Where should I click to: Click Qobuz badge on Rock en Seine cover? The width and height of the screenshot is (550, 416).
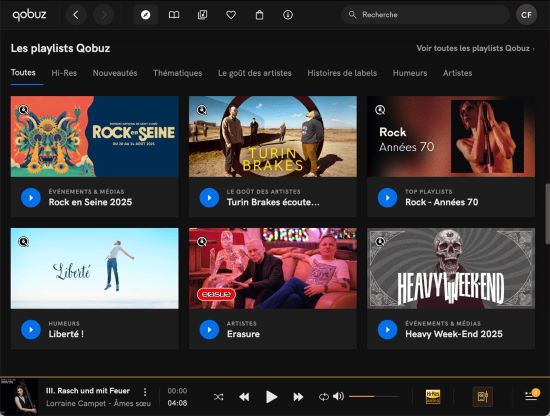click(x=24, y=110)
